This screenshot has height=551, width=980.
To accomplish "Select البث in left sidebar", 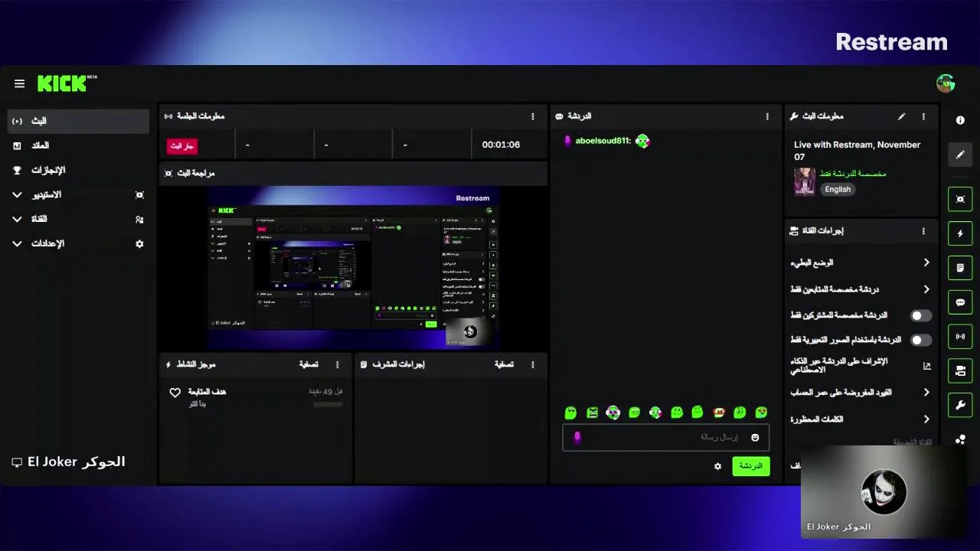I will (x=78, y=121).
